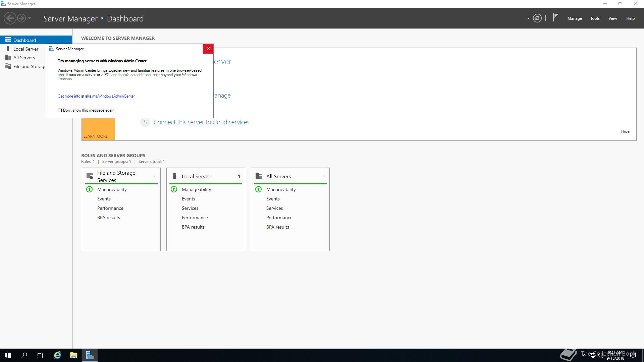Select File and Storage Services in sidebar

click(23, 66)
